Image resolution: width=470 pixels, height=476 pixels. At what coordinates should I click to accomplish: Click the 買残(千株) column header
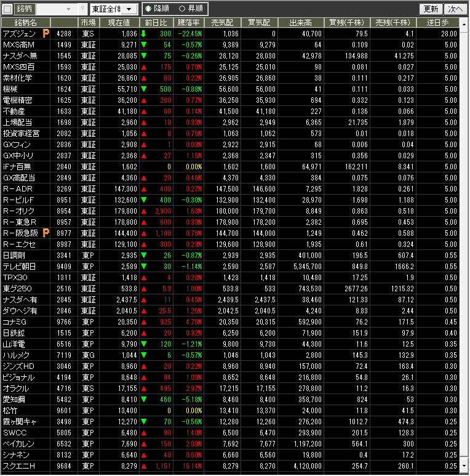coord(347,22)
